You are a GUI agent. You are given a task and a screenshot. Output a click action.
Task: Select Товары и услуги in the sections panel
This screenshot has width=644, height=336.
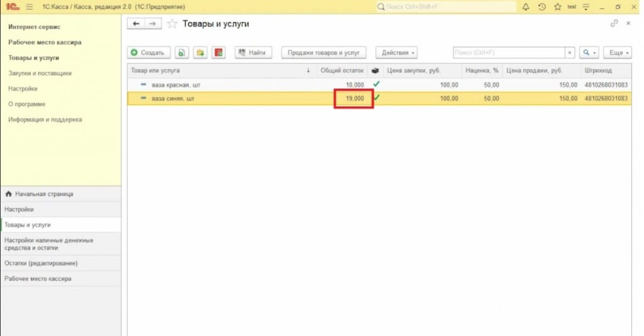[34, 58]
